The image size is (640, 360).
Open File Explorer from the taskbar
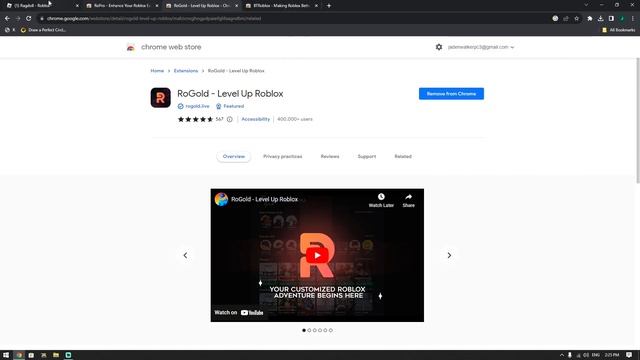tap(56, 355)
